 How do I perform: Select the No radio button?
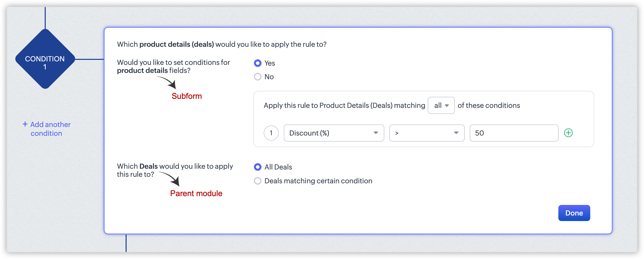(258, 77)
